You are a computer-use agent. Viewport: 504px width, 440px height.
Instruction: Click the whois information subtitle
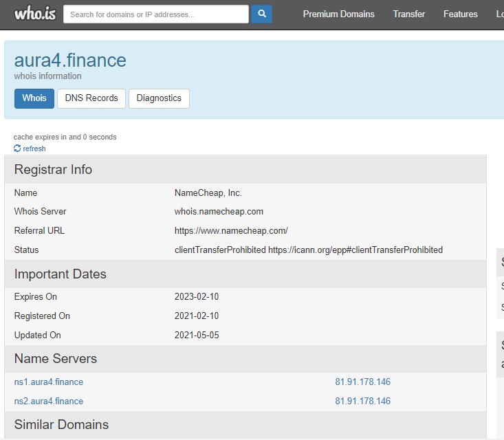[x=47, y=76]
